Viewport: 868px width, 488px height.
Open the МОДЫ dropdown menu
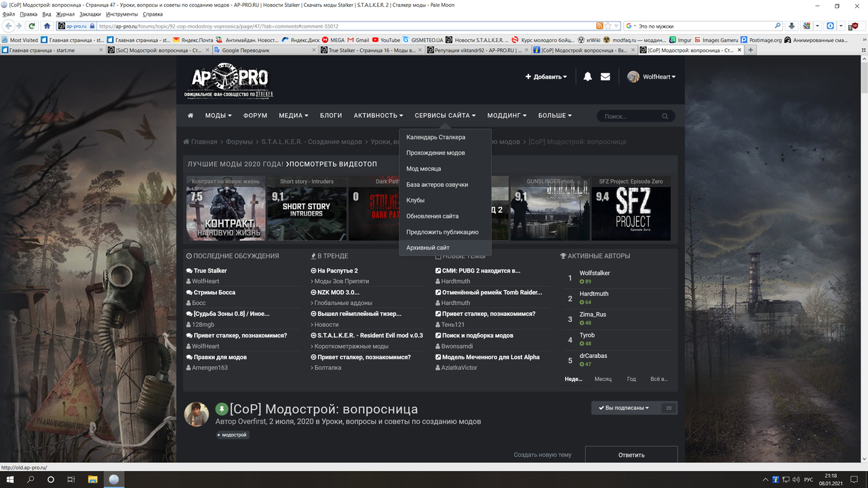click(x=218, y=116)
